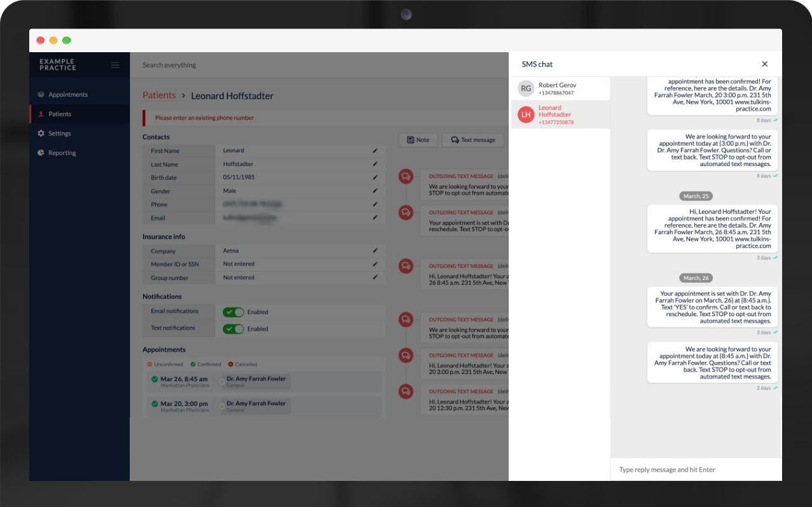Screen dimensions: 812x507
Task: Click timeline icon for '20 3:00 p.m.' message
Action: [406, 356]
